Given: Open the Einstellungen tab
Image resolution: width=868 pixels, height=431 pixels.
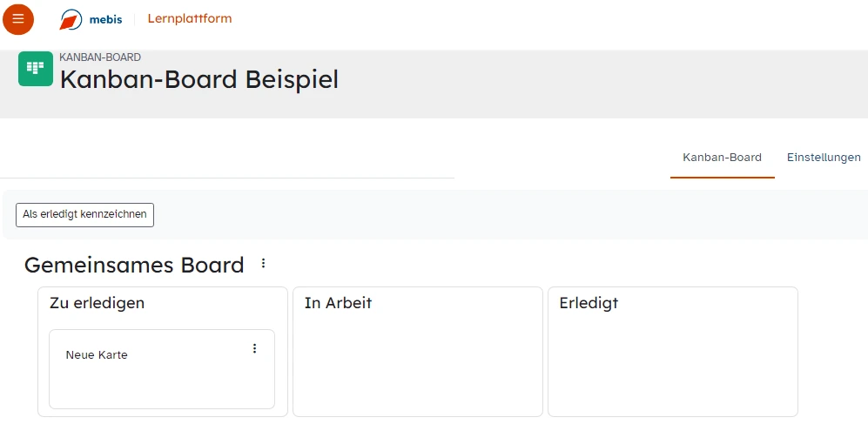Looking at the screenshot, I should pos(823,158).
